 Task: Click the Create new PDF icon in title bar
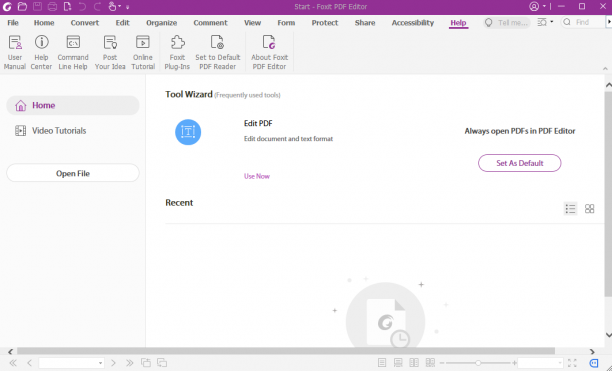coord(67,6)
